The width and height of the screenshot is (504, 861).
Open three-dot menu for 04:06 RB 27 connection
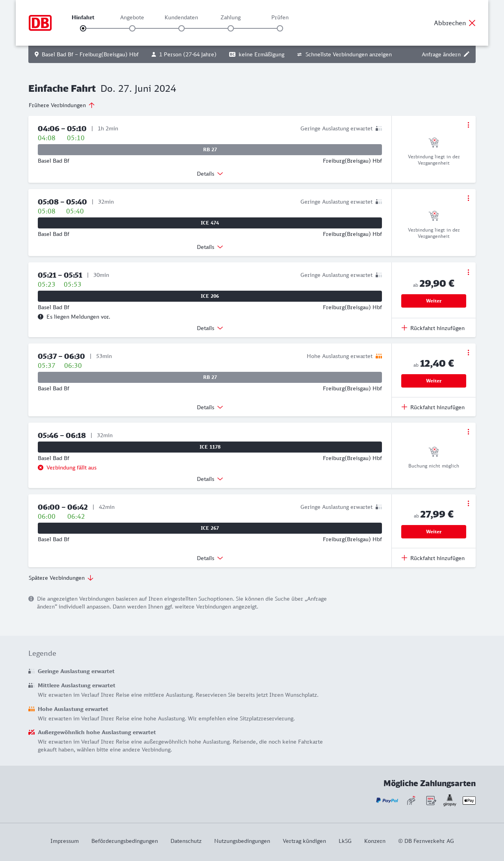click(468, 125)
